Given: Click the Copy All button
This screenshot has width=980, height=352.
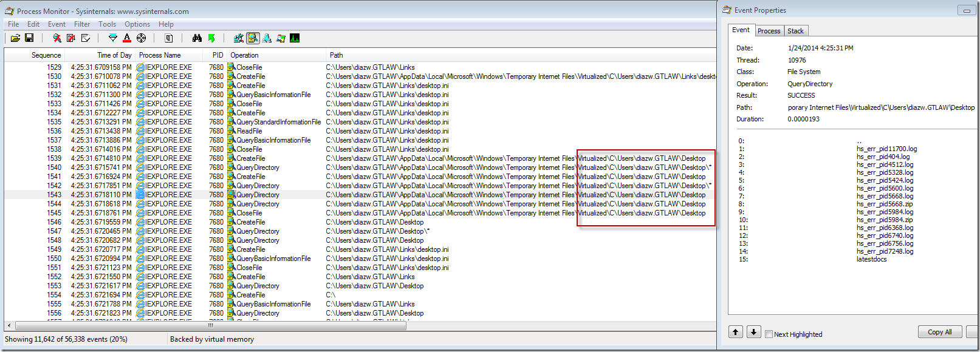Looking at the screenshot, I should coord(939,332).
